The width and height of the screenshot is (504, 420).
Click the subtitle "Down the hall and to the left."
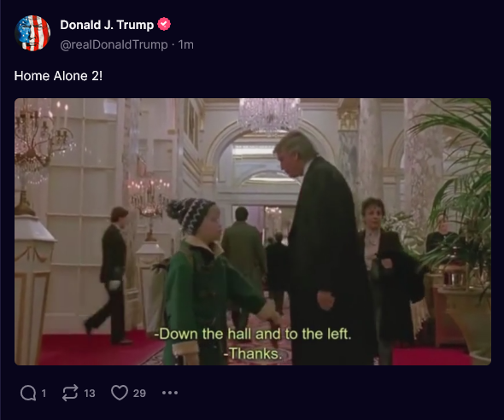click(x=253, y=334)
